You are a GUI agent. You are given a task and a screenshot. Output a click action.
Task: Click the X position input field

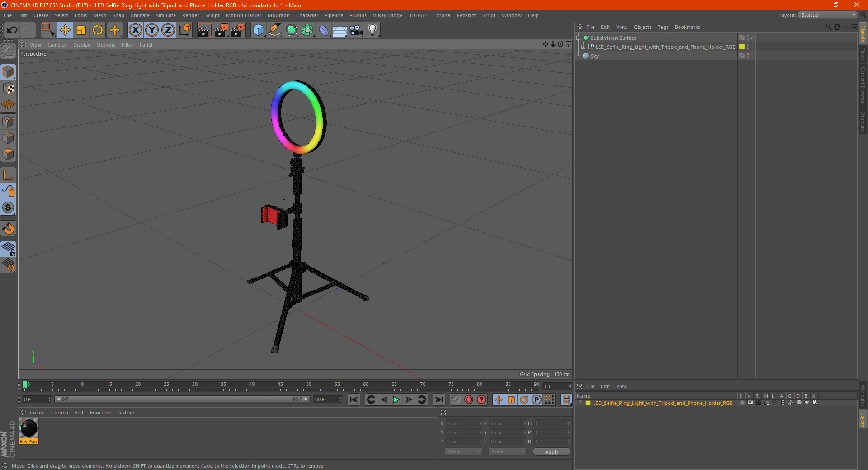click(x=464, y=423)
